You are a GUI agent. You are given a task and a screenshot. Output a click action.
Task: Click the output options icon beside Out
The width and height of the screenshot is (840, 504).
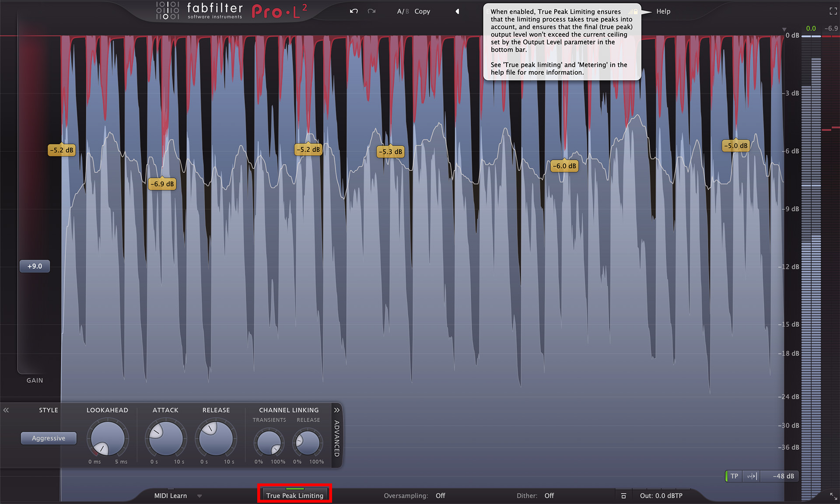pyautogui.click(x=623, y=496)
